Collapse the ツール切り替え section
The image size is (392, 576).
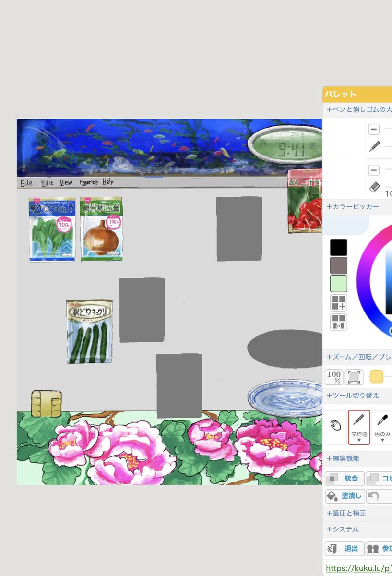[x=353, y=396]
